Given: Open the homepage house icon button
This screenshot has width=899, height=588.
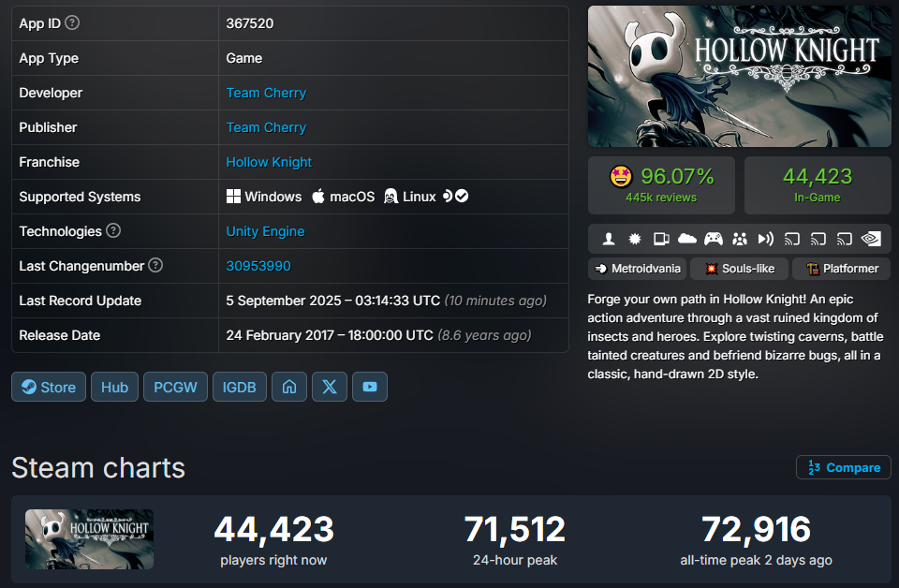Looking at the screenshot, I should click(289, 387).
